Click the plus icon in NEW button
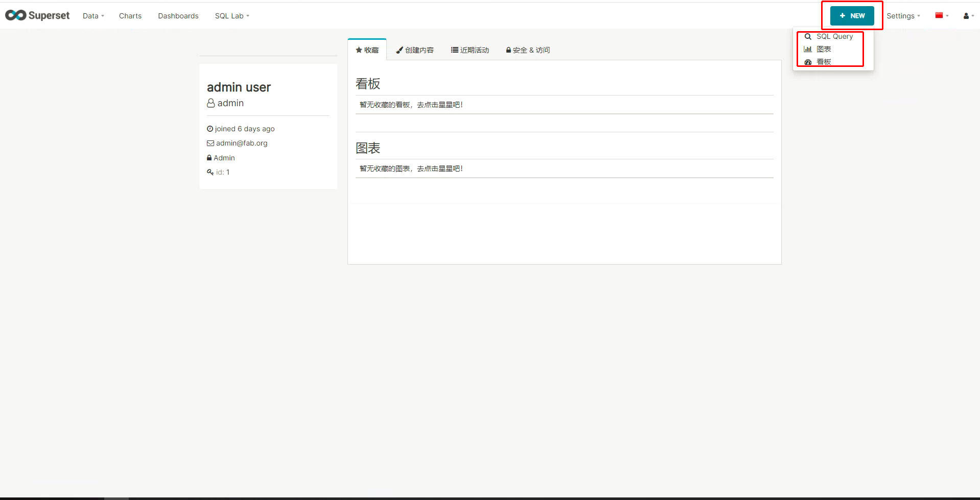 pos(843,16)
